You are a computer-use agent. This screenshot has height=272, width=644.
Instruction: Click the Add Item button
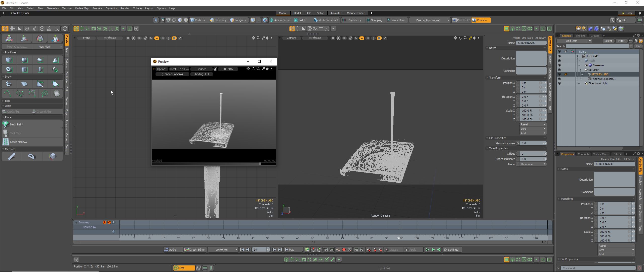click(x=572, y=41)
